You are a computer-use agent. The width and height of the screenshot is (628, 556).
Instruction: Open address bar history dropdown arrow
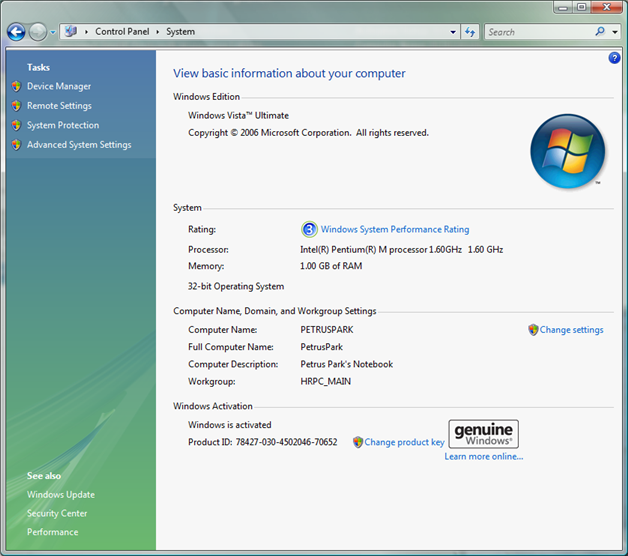(x=453, y=32)
